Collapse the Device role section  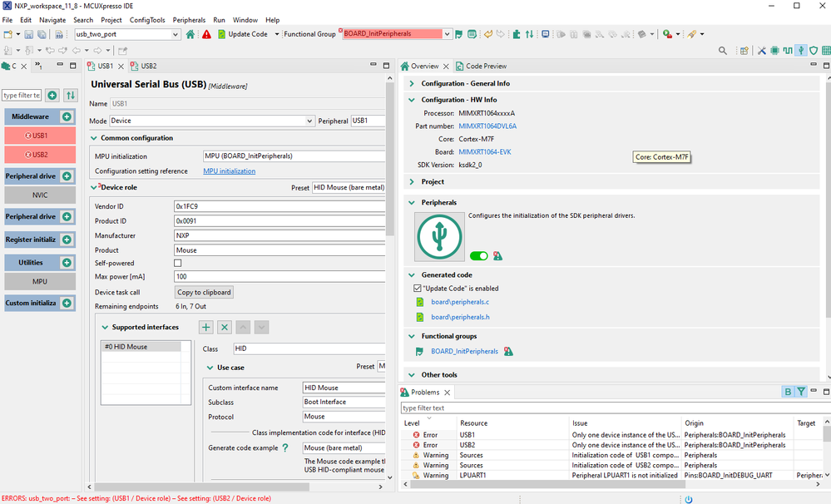[x=94, y=188]
